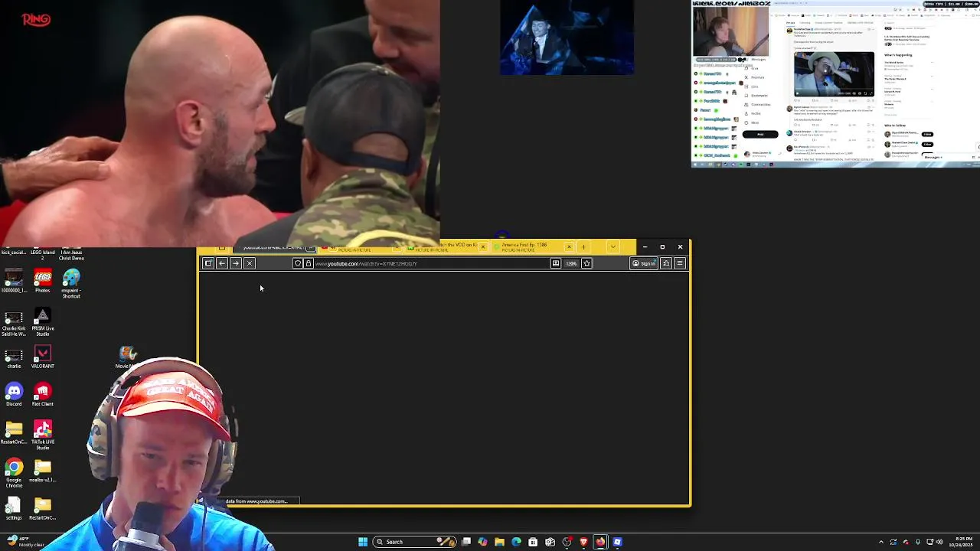Switch to Firefox in the taskbar
Image resolution: width=980 pixels, height=551 pixels.
point(600,542)
